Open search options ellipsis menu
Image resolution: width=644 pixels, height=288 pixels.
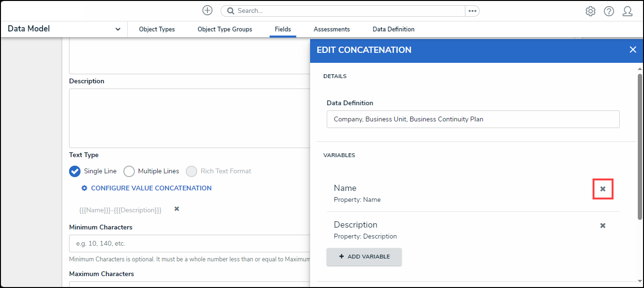pyautogui.click(x=472, y=11)
